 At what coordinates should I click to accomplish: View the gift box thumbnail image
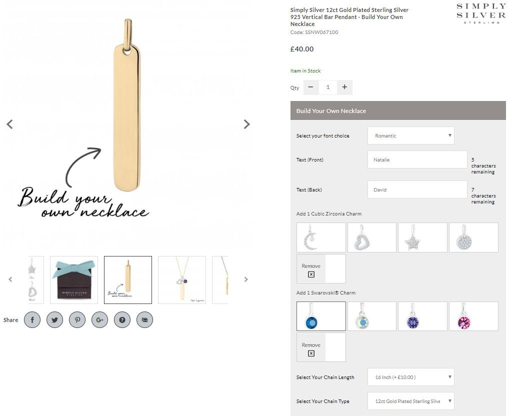[74, 280]
